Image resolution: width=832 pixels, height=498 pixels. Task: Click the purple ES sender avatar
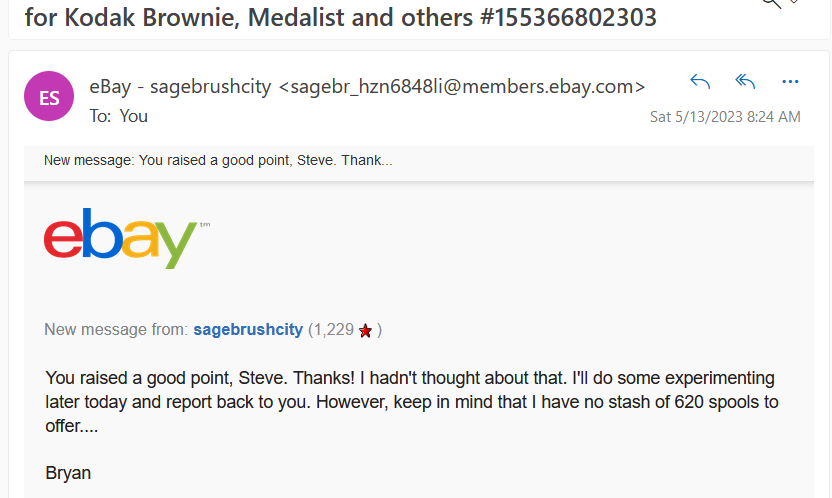point(50,97)
